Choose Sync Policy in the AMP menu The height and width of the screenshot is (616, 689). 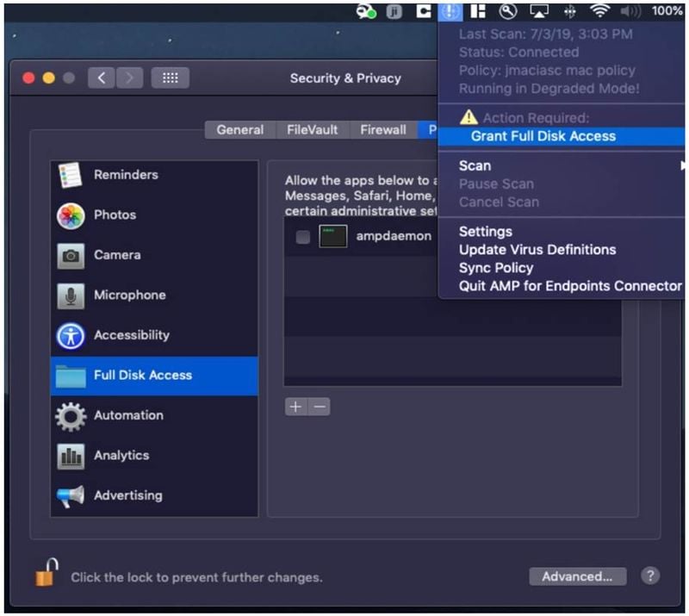[x=562, y=268]
